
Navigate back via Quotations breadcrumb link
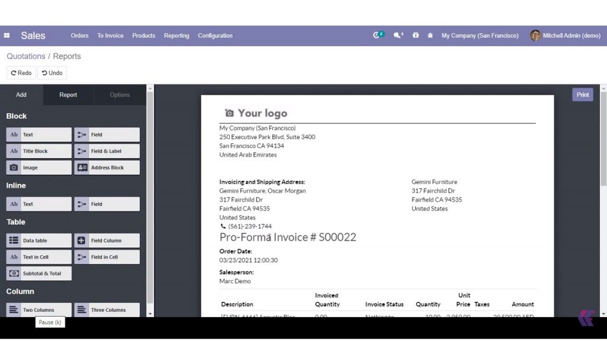pos(25,56)
